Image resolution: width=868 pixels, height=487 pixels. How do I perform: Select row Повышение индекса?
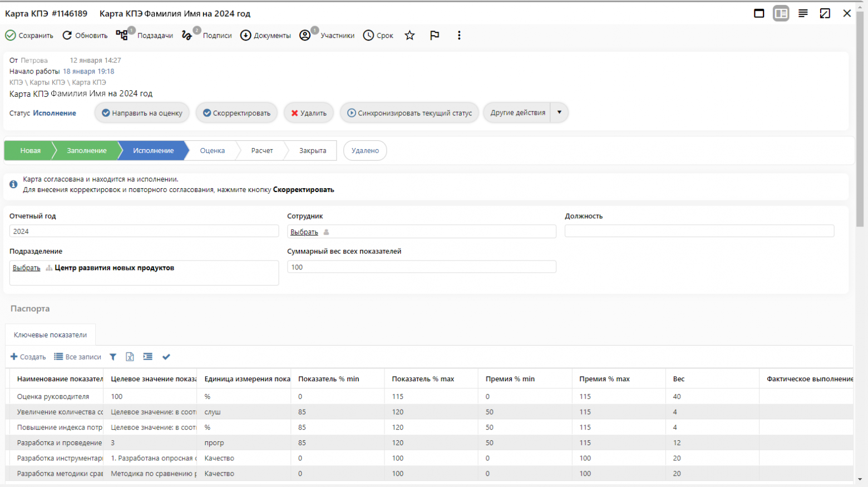click(x=430, y=427)
